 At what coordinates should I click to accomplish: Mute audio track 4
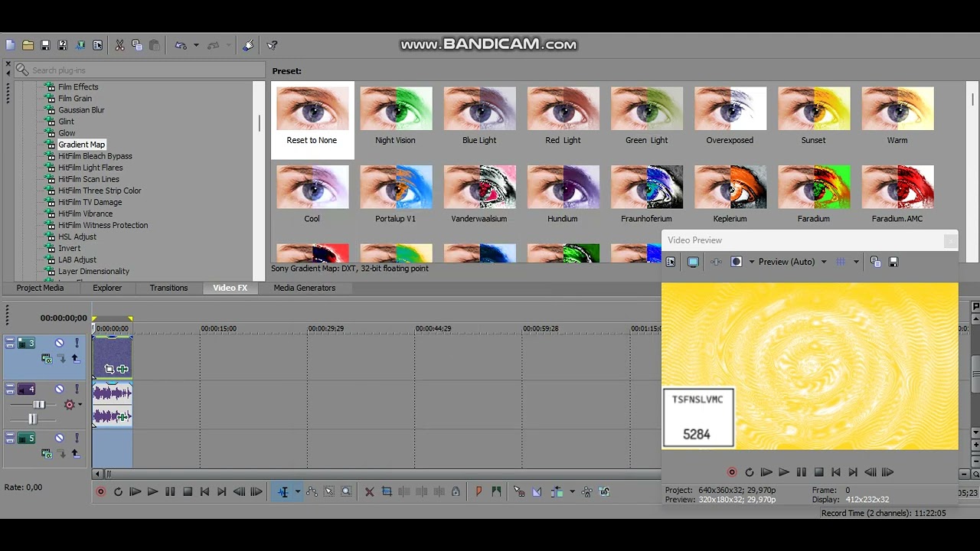coord(60,390)
